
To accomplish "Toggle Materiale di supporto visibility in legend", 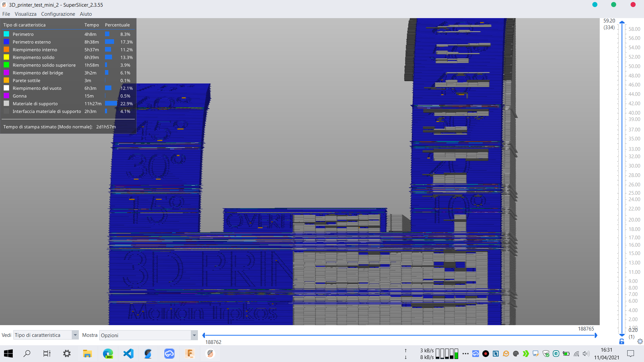I will 68,104.
